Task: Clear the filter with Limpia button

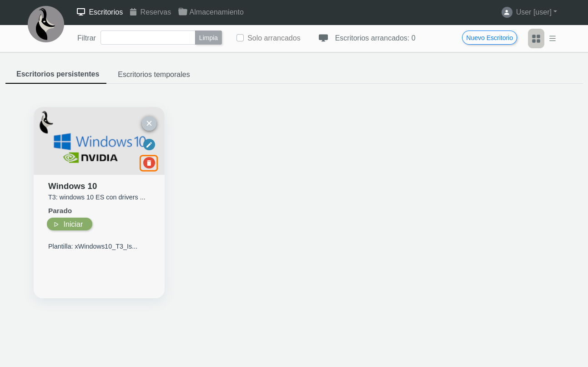Action: [x=208, y=38]
